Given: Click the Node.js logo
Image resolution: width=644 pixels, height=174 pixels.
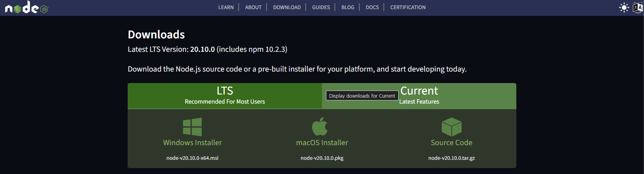Looking at the screenshot, I should (26, 7).
